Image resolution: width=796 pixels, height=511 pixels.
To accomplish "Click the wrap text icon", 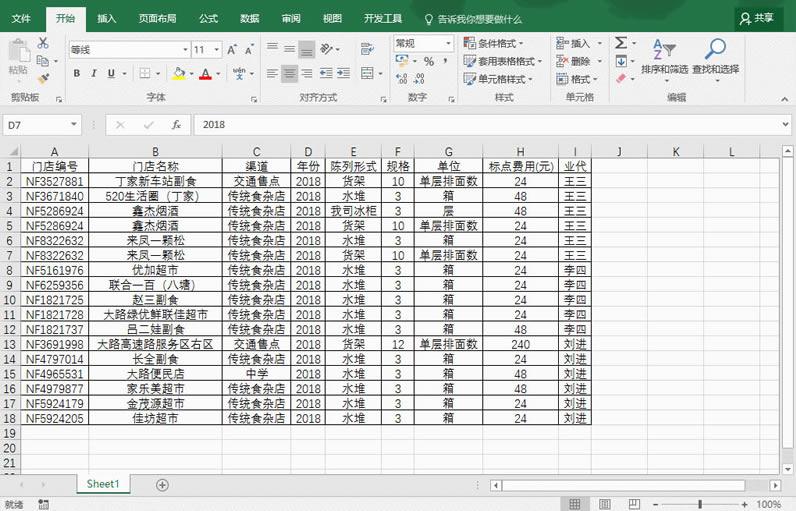I will click(367, 49).
